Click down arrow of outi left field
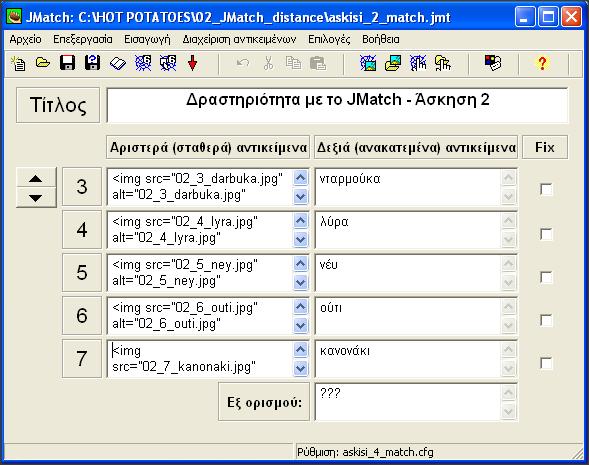Image resolution: width=589 pixels, height=465 pixels. [301, 325]
